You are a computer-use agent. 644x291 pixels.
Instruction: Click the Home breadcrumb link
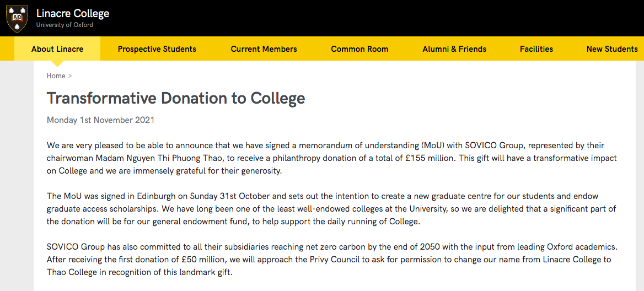[x=56, y=76]
